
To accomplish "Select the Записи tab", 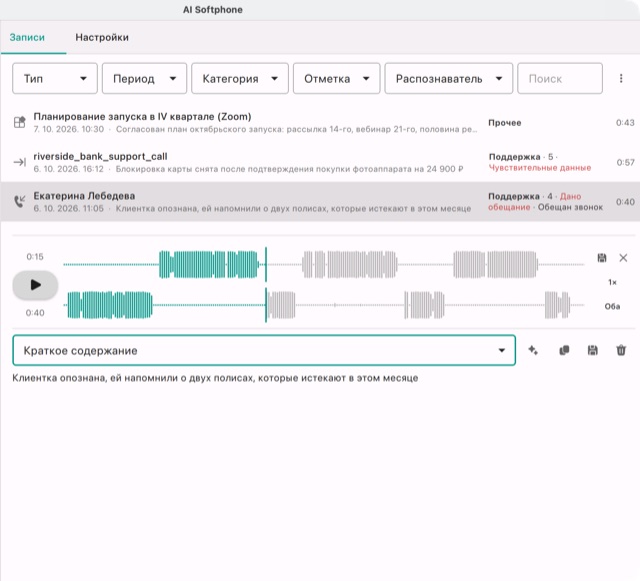I will [x=27, y=38].
